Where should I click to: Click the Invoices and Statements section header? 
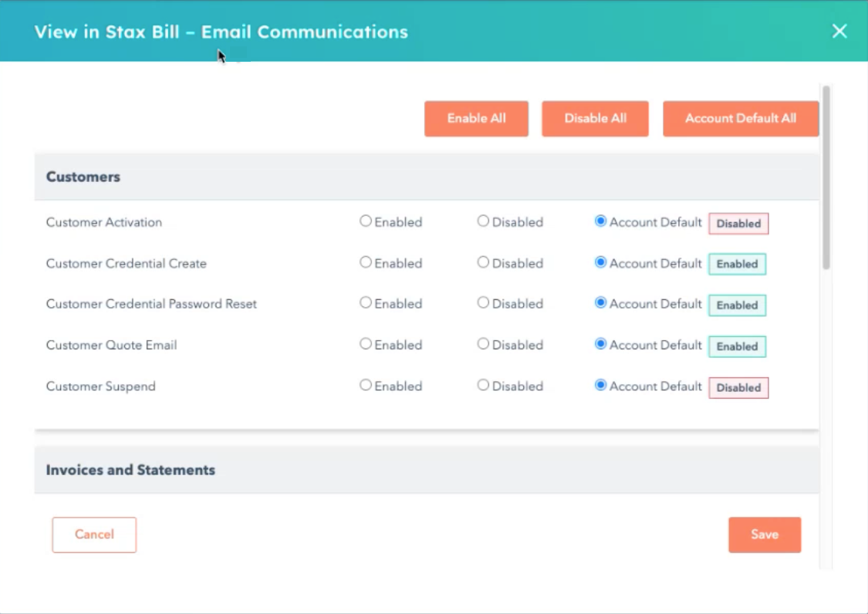[x=426, y=470]
